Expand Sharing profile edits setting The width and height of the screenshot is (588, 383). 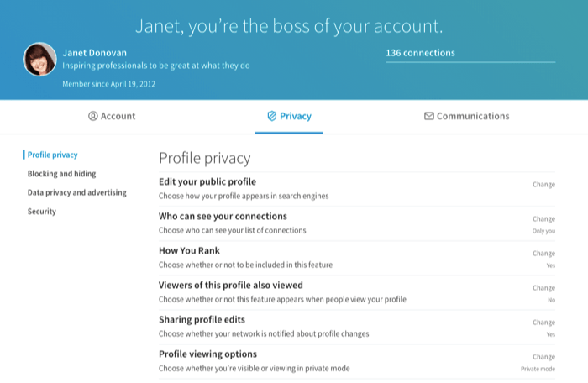(209, 319)
